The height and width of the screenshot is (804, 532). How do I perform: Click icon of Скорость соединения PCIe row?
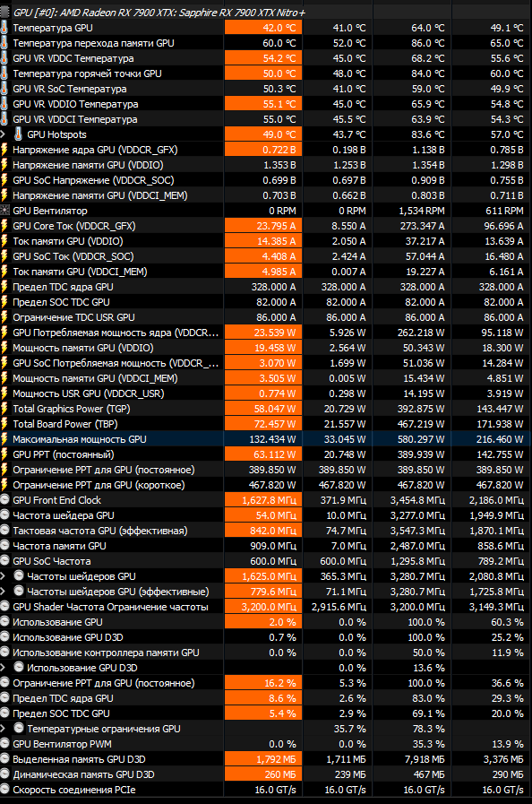click(x=4, y=790)
